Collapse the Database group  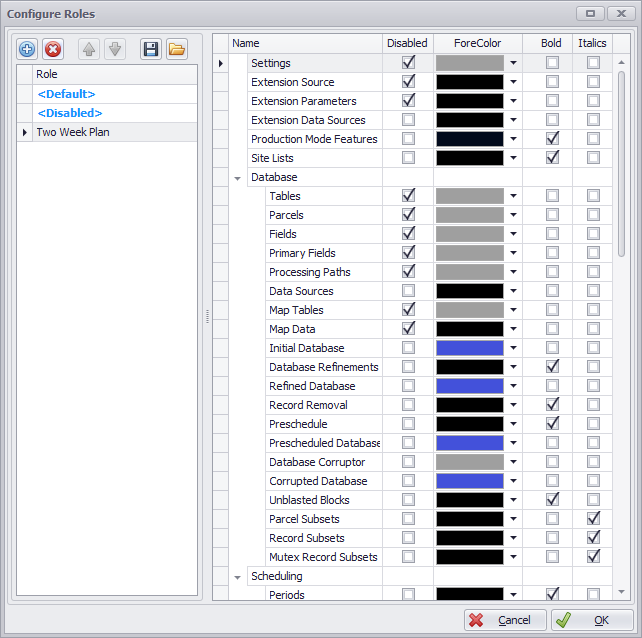coord(238,178)
